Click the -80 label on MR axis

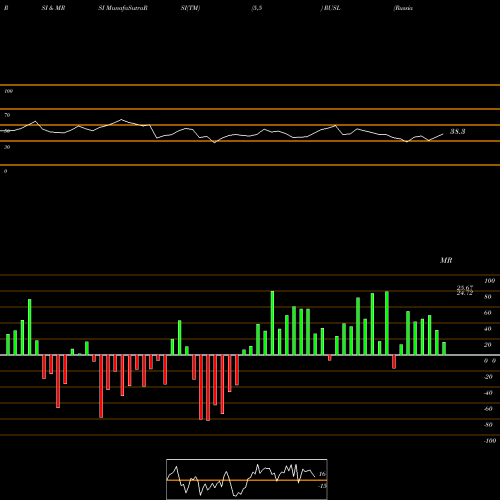[488, 425]
